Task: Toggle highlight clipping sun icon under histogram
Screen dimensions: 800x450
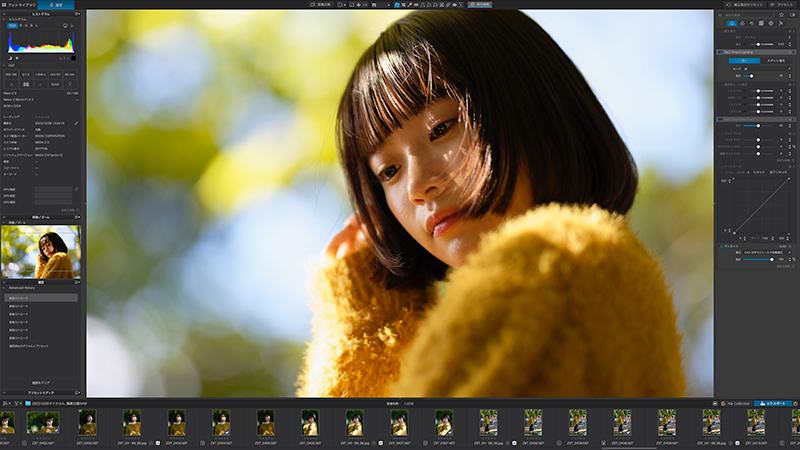Action: [x=17, y=58]
